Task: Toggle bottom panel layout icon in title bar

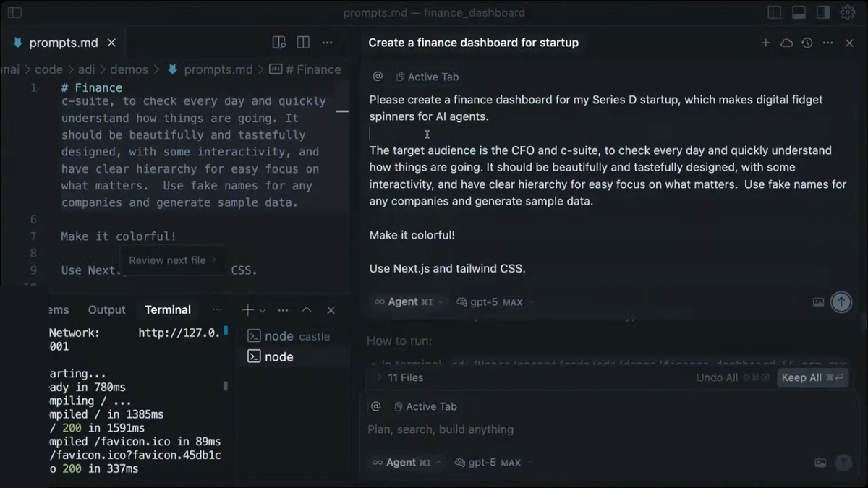Action: pyautogui.click(x=799, y=12)
